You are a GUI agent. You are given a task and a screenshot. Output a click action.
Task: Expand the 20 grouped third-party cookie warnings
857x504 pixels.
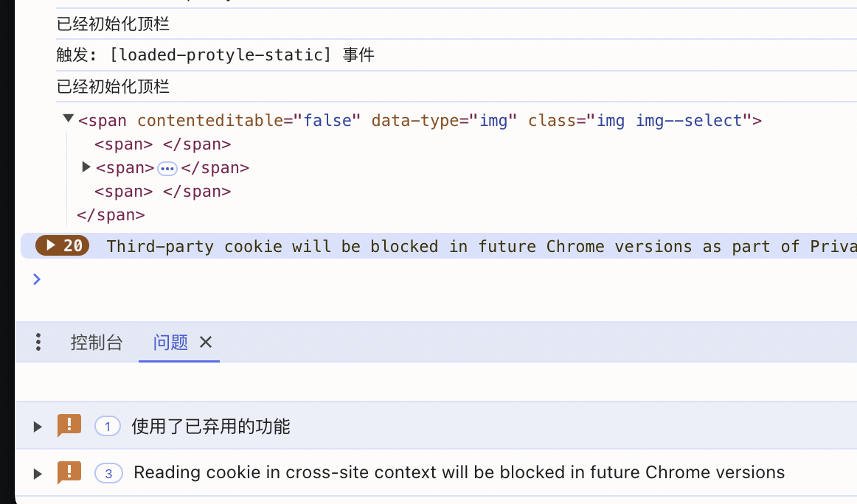pyautogui.click(x=50, y=245)
